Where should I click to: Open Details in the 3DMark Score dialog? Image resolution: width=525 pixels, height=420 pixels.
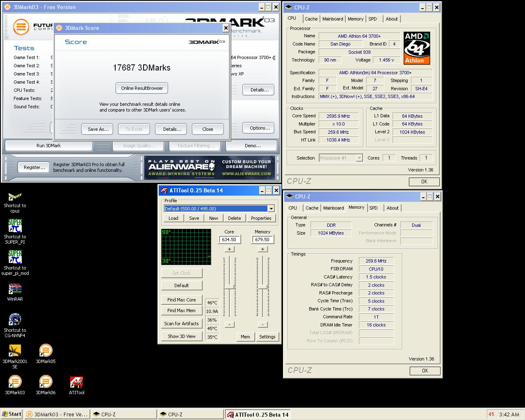click(172, 129)
